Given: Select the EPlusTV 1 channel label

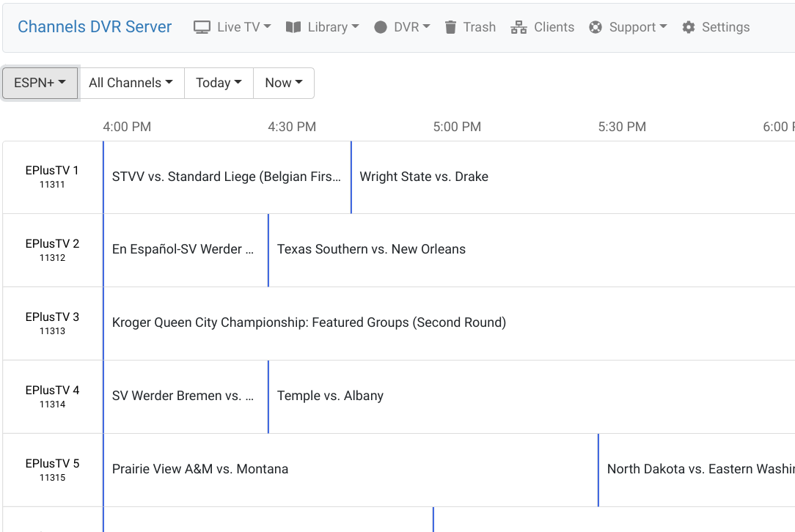Looking at the screenshot, I should pyautogui.click(x=52, y=176).
